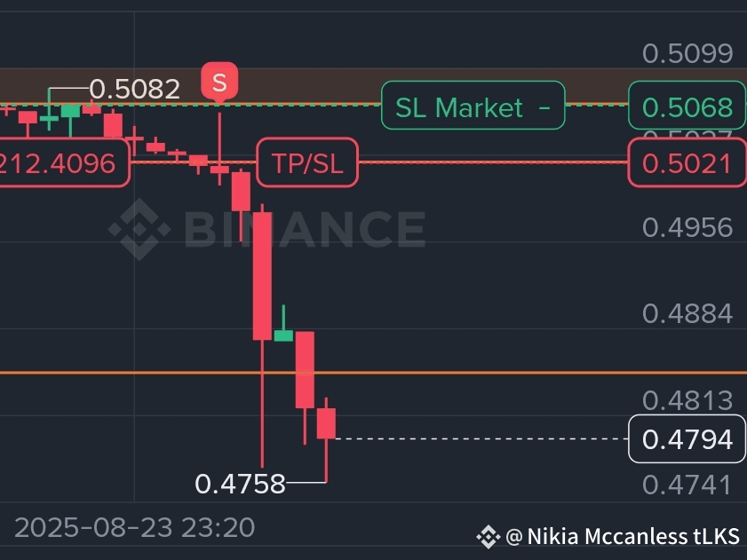Click the orange horizontal support line

tap(373, 373)
